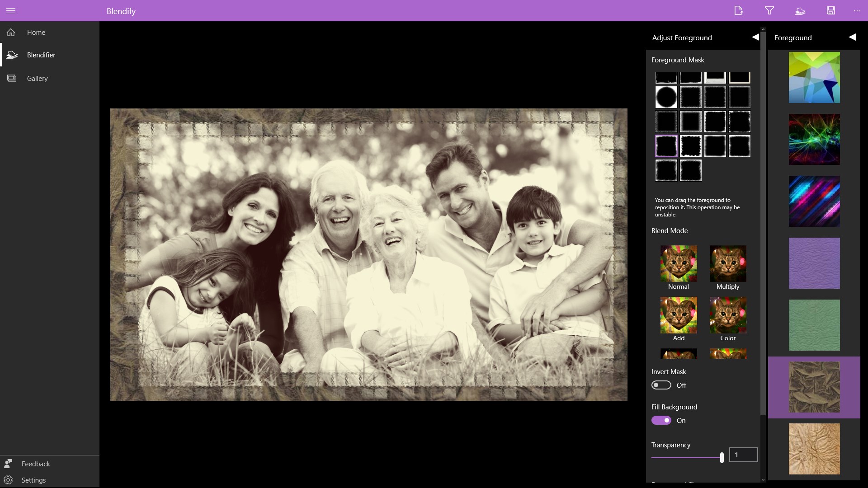This screenshot has width=868, height=488.
Task: Click the feedback person icon
Action: pos(8,464)
